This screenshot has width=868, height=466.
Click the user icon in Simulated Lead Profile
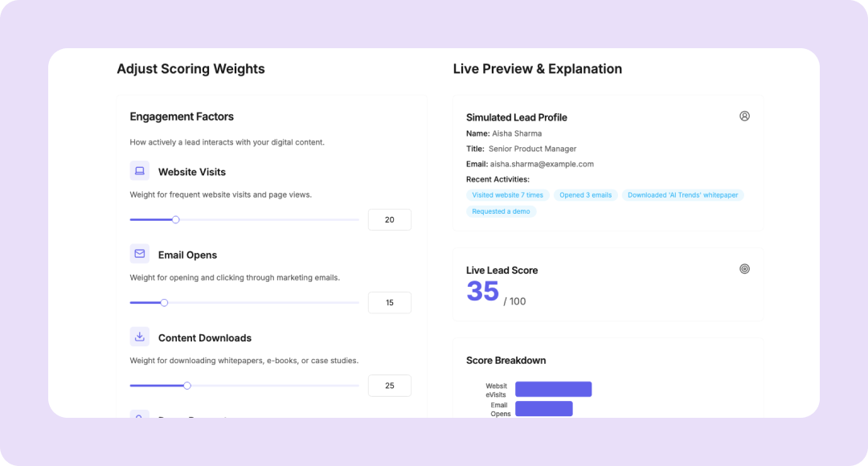pos(744,117)
